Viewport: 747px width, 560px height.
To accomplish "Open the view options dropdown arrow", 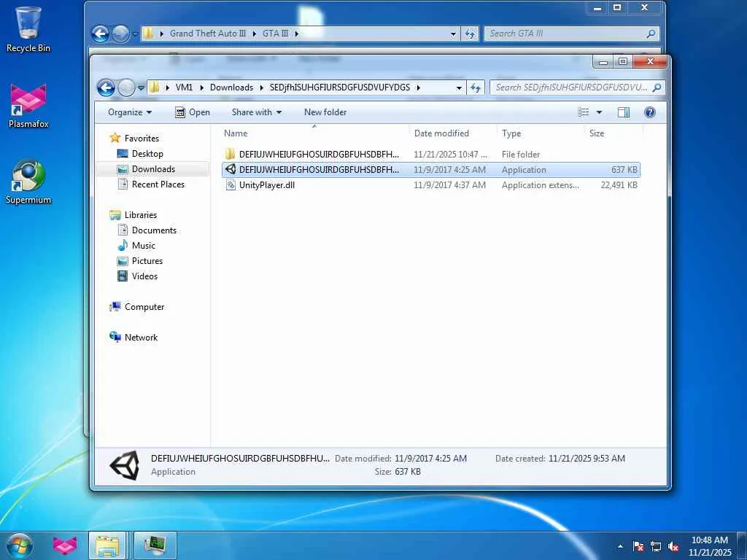I will (599, 112).
